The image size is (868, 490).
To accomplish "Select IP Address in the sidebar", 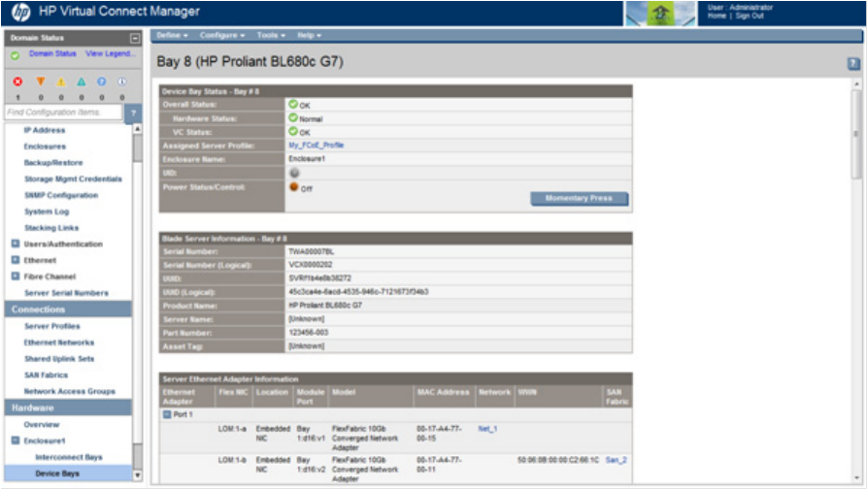I will (45, 130).
